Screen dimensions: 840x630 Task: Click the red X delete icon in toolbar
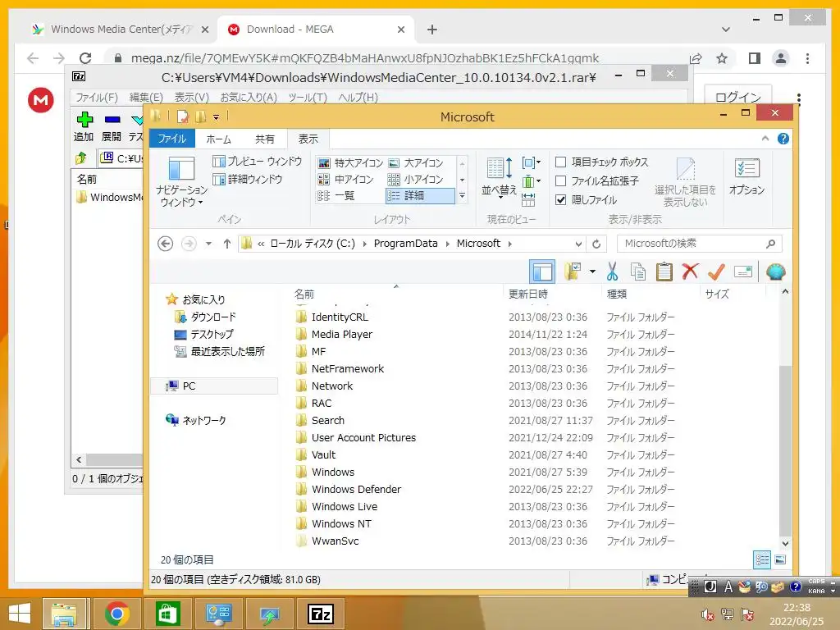click(690, 272)
